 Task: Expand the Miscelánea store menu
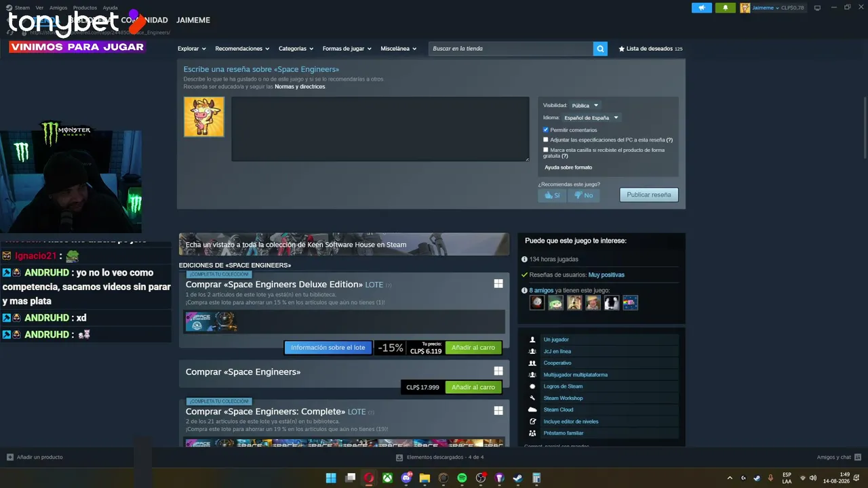coord(399,49)
